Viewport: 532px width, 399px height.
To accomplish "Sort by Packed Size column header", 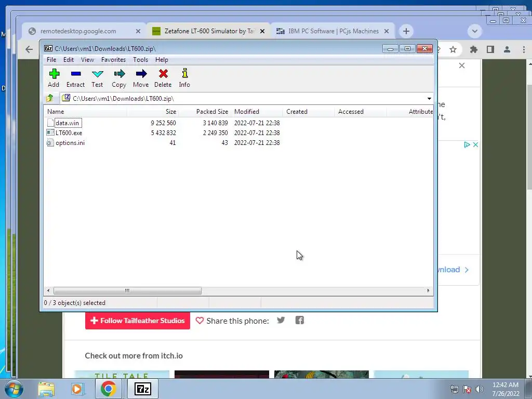I will click(205, 112).
